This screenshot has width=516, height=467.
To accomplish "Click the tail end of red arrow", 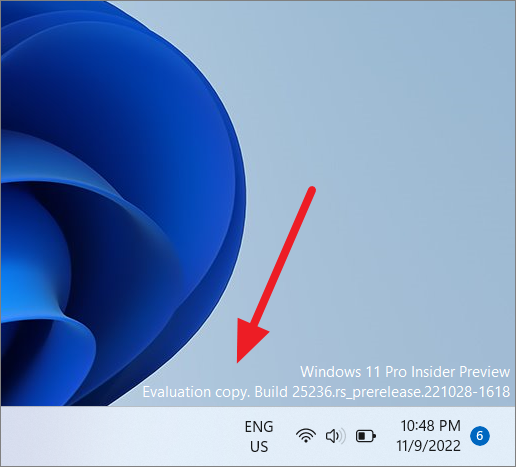I will point(312,190).
